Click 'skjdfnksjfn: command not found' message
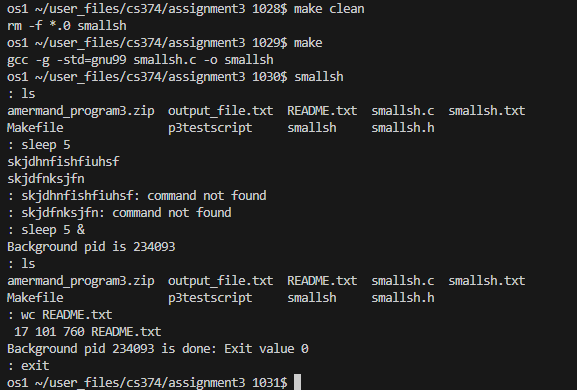Viewport: 577px width, 390px height. click(x=126, y=213)
